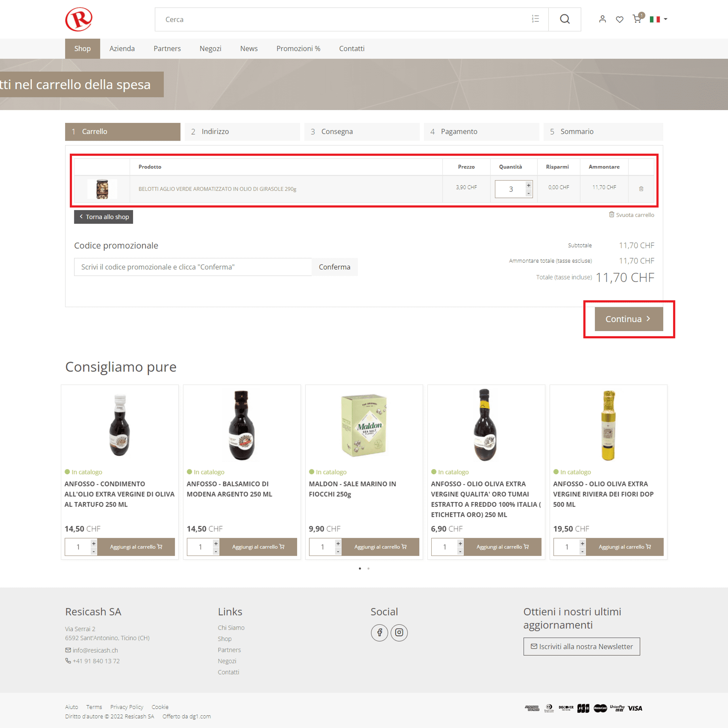Open the Terms footer link
Viewport: 728px width, 728px height.
tap(94, 707)
